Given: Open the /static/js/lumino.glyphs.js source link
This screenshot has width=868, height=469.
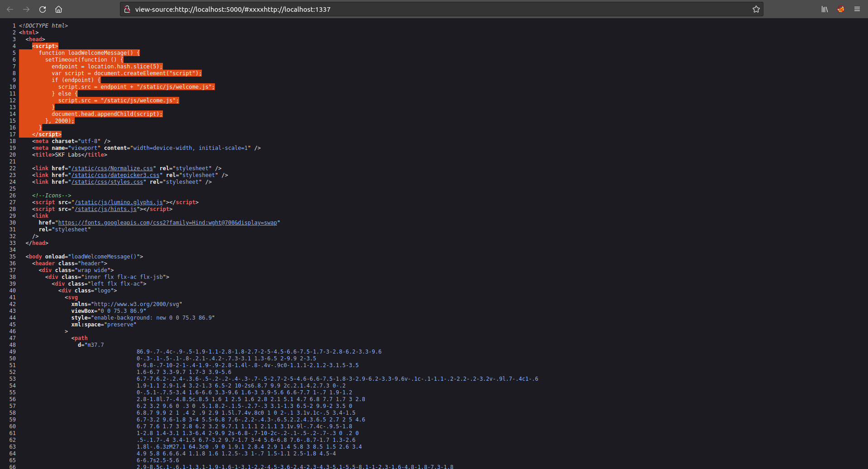Looking at the screenshot, I should point(119,202).
